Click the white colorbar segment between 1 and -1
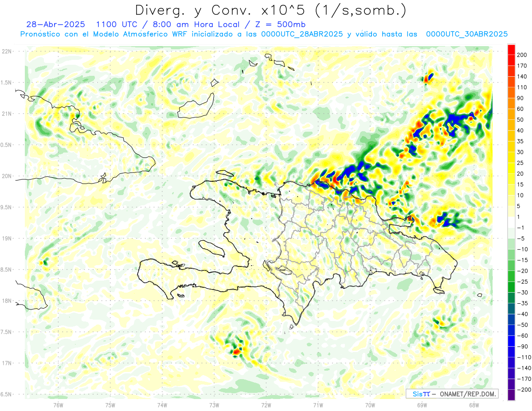The width and height of the screenshot is (532, 411). pyautogui.click(x=511, y=223)
